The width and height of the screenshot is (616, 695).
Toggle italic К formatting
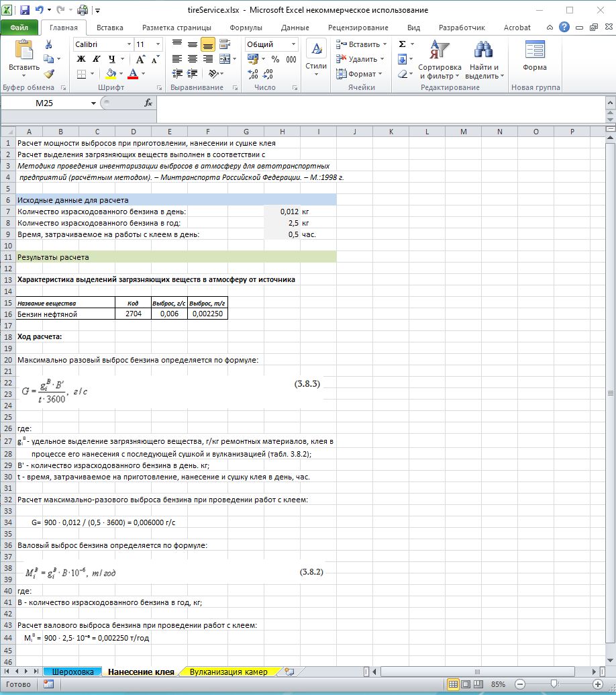(96, 59)
